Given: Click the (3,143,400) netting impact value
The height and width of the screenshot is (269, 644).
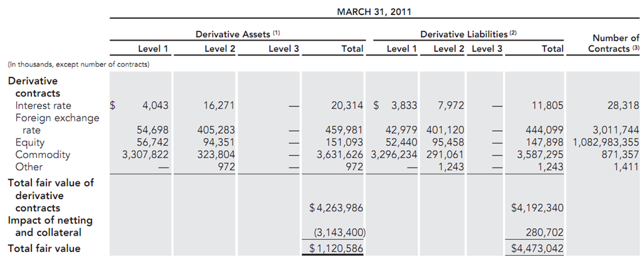Looking at the screenshot, I should pos(339,232).
